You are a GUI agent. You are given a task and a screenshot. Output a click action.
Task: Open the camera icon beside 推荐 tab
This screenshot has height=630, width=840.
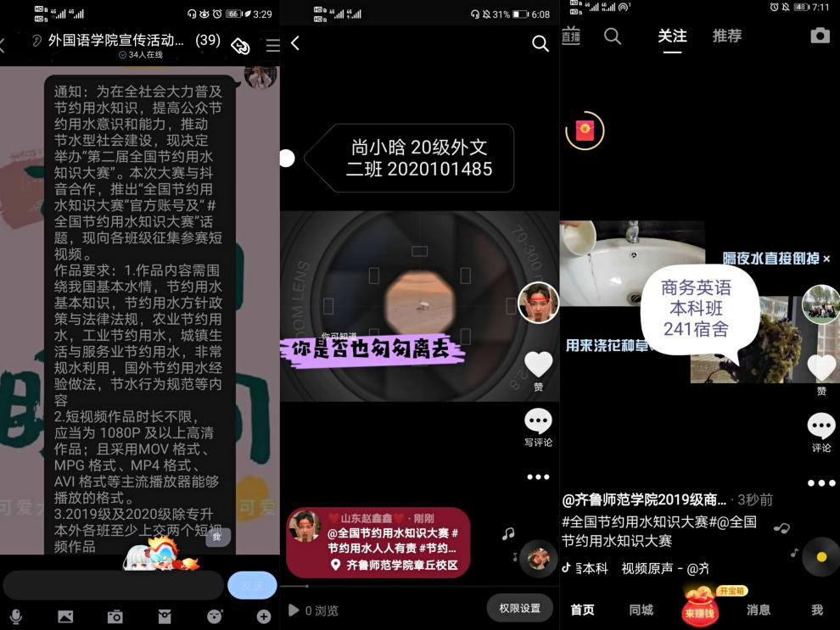819,36
